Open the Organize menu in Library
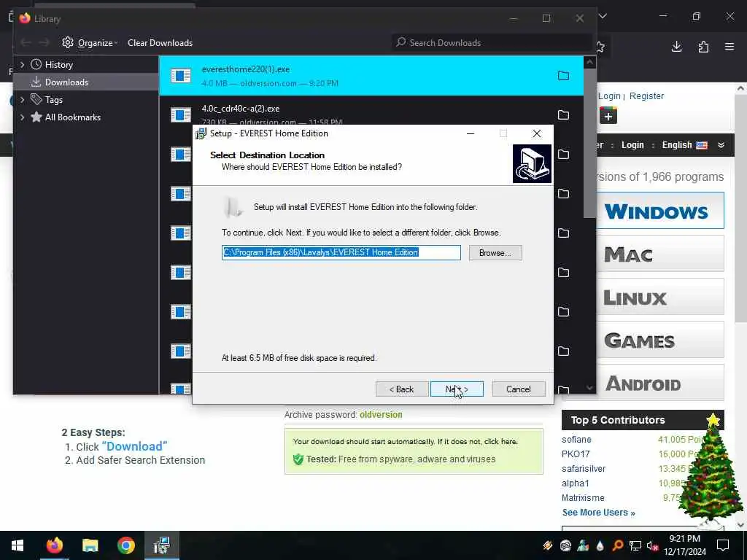The width and height of the screenshot is (747, 560). click(90, 43)
